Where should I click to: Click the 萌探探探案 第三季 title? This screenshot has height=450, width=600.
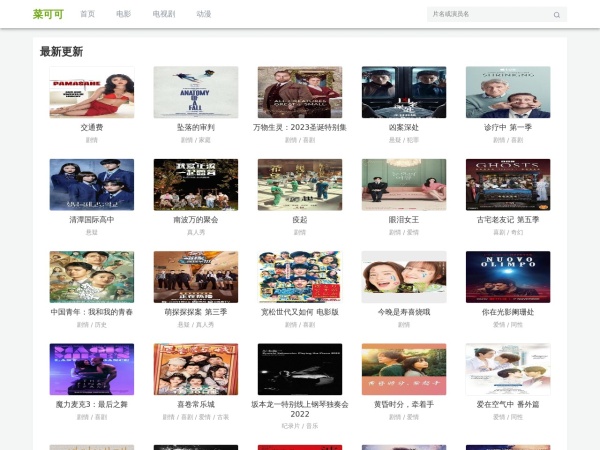tap(196, 312)
